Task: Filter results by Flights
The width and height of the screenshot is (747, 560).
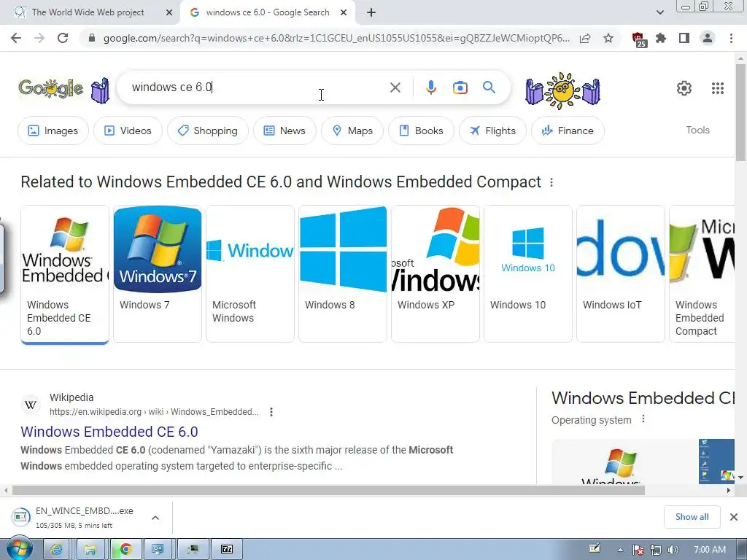Action: pos(492,131)
